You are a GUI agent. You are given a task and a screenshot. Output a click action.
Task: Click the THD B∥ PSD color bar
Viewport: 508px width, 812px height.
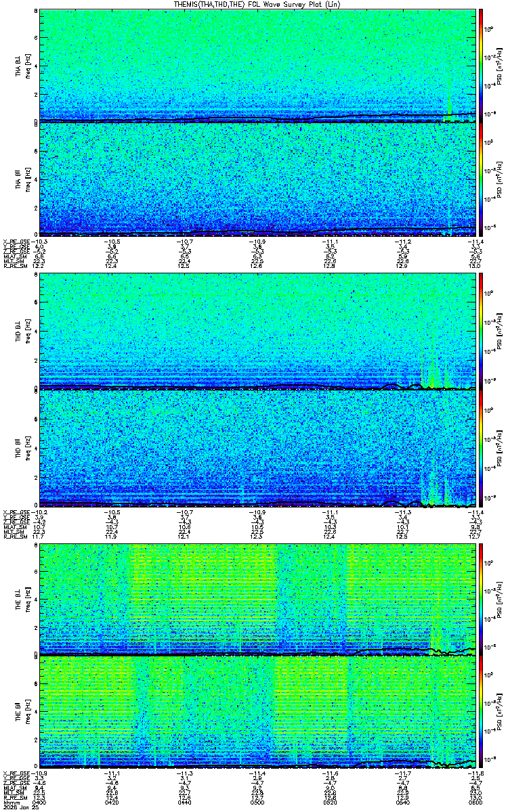click(x=481, y=447)
